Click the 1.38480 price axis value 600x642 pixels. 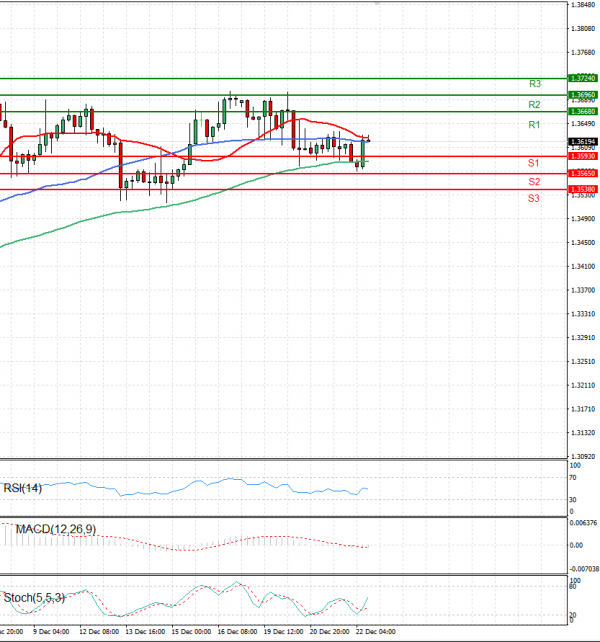pyautogui.click(x=583, y=5)
